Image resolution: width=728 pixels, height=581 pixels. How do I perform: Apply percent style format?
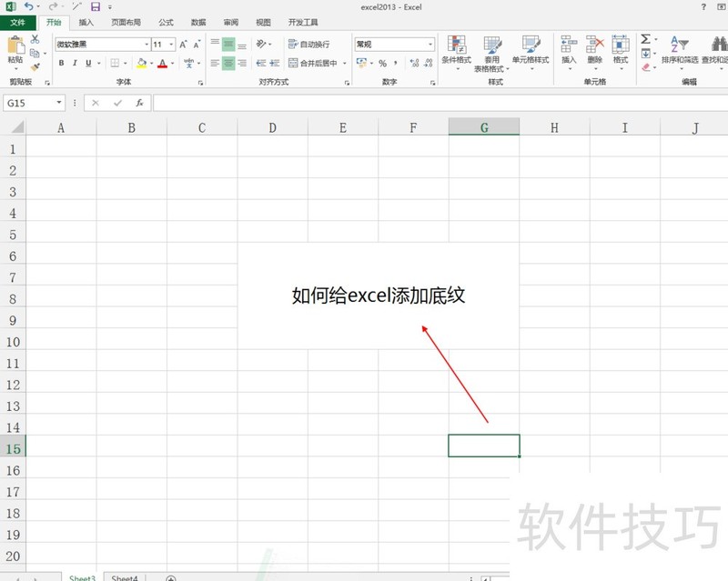pos(382,63)
